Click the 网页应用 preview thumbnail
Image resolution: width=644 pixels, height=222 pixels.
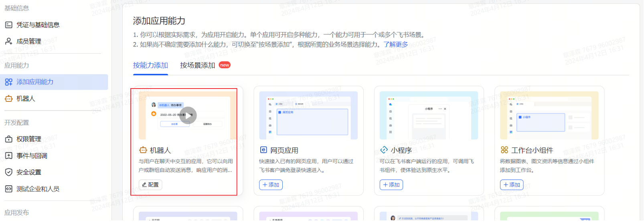(308, 115)
